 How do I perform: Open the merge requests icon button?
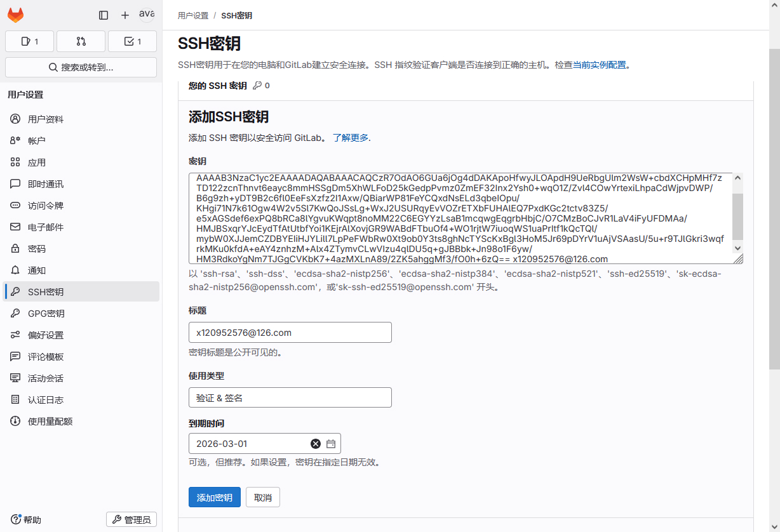pyautogui.click(x=81, y=41)
